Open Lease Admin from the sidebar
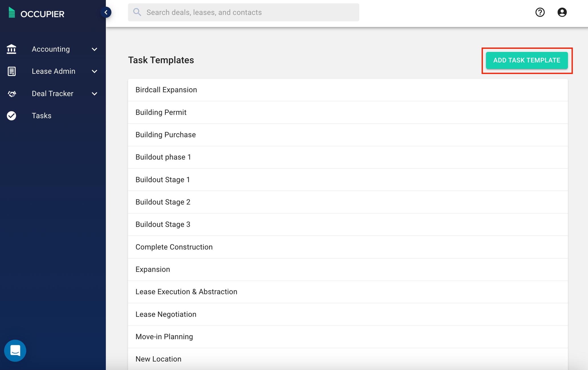This screenshot has width=588, height=370. coord(53,71)
